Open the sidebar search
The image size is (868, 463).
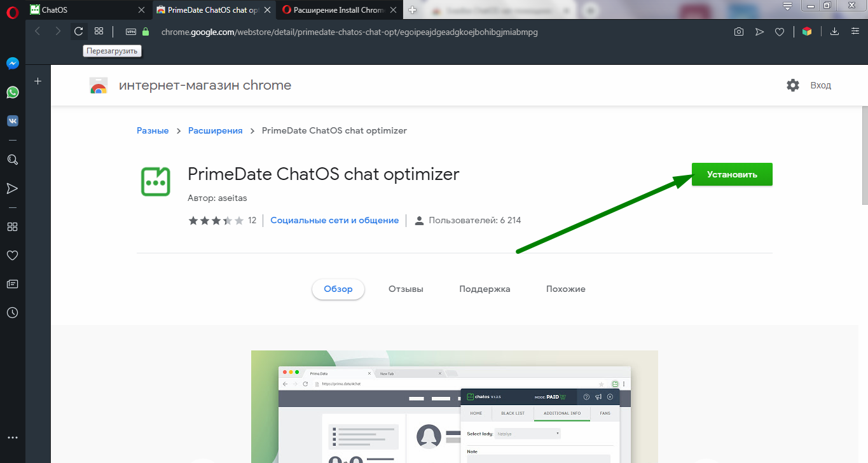[13, 160]
